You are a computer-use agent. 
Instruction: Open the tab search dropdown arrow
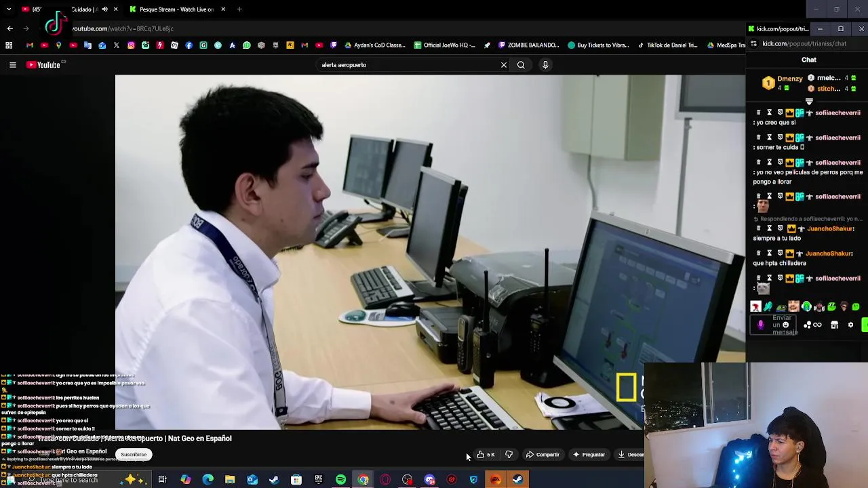click(8, 9)
